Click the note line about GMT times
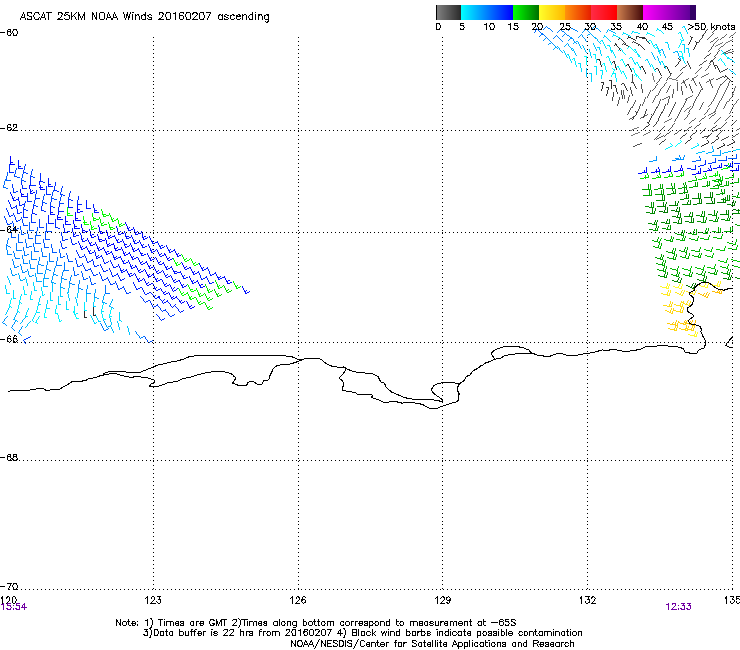Image resolution: width=740 pixels, height=650 pixels. tap(316, 623)
